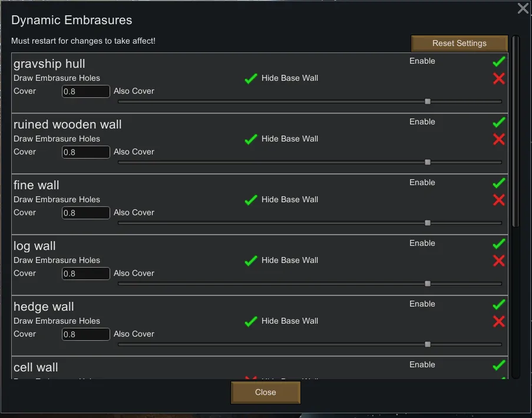Toggle Hide Base Wall for gravship hull
The width and height of the screenshot is (532, 418).
(499, 78)
